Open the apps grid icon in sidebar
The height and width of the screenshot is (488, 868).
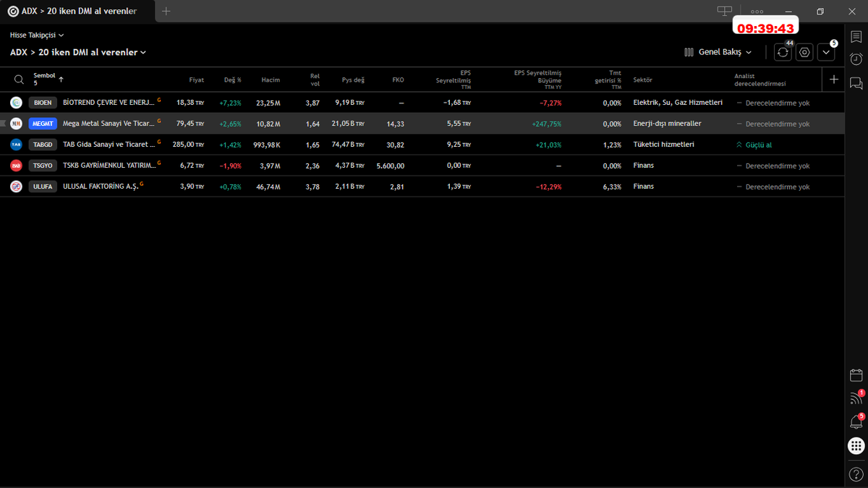click(856, 446)
